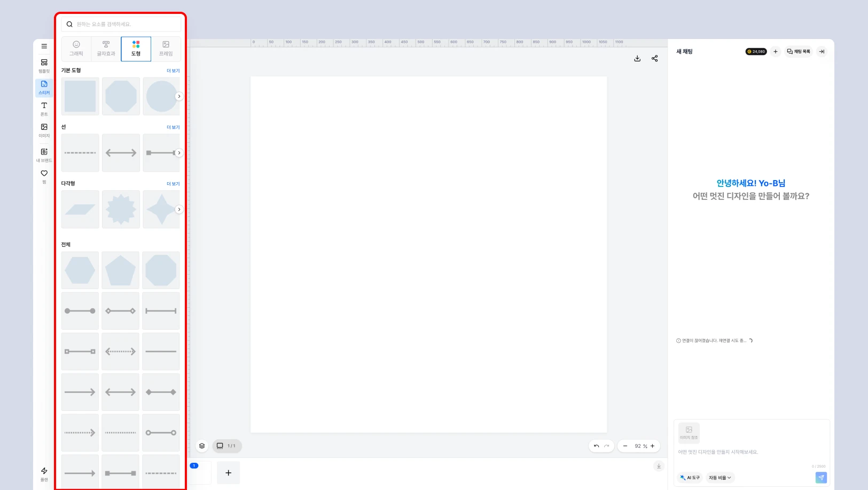
Task: Increase zoom with the plus stepper
Action: click(x=652, y=446)
